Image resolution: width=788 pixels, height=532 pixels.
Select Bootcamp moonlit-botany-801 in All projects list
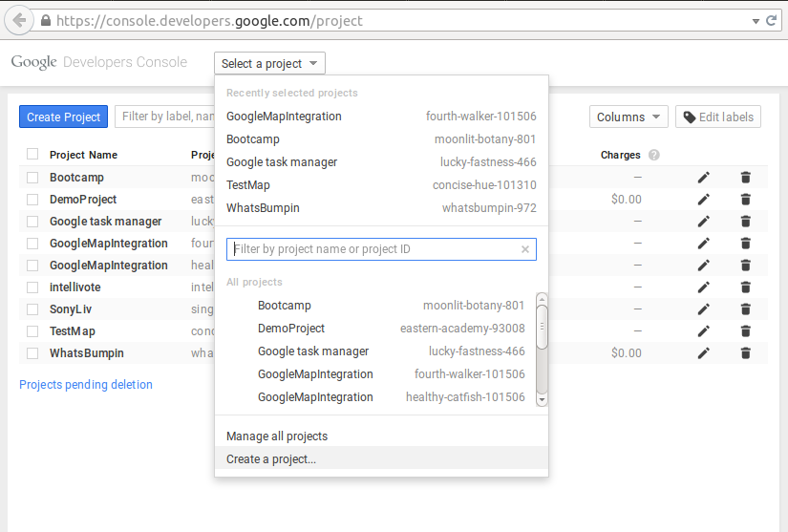375,306
